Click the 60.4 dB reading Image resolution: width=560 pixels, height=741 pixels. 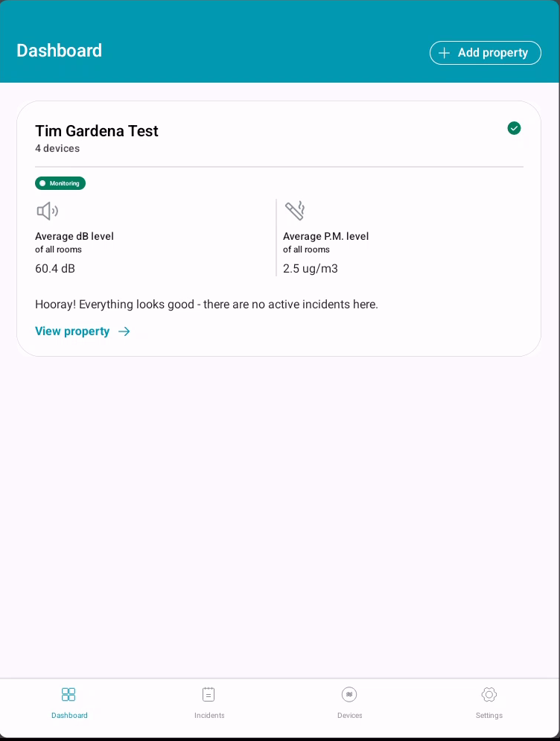(x=55, y=269)
